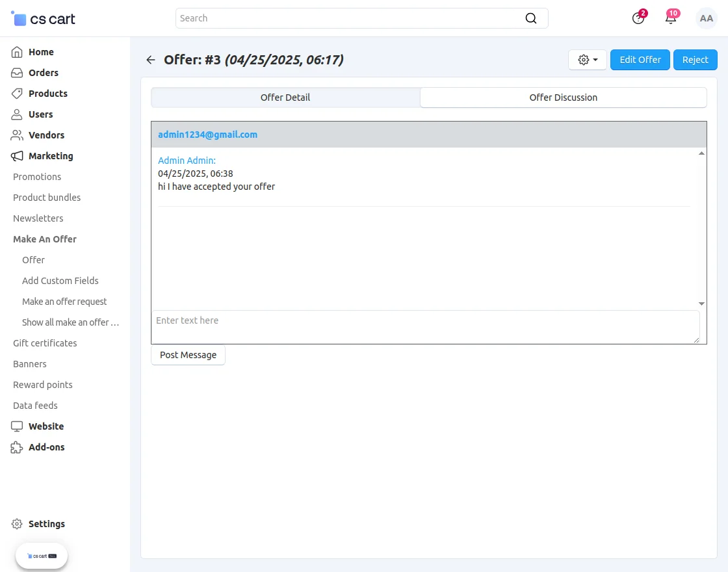The image size is (728, 572).
Task: Click the Edit Offer button
Action: (x=640, y=60)
